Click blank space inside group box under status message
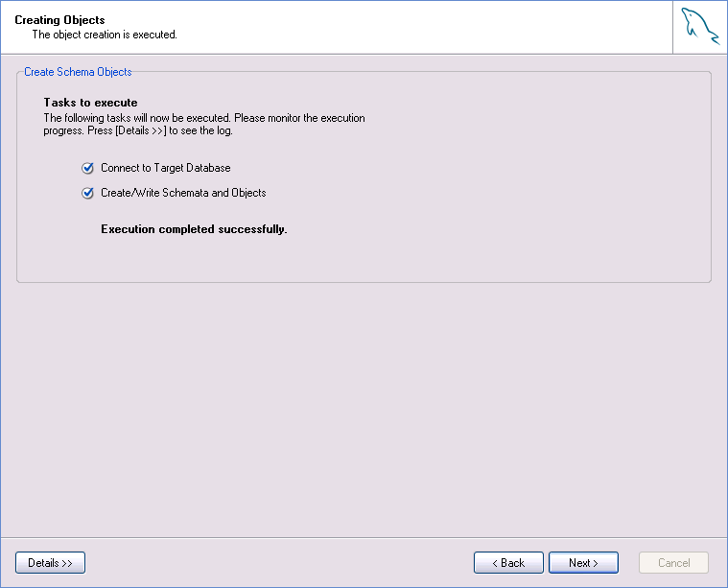This screenshot has height=588, width=728. pyautogui.click(x=384, y=259)
